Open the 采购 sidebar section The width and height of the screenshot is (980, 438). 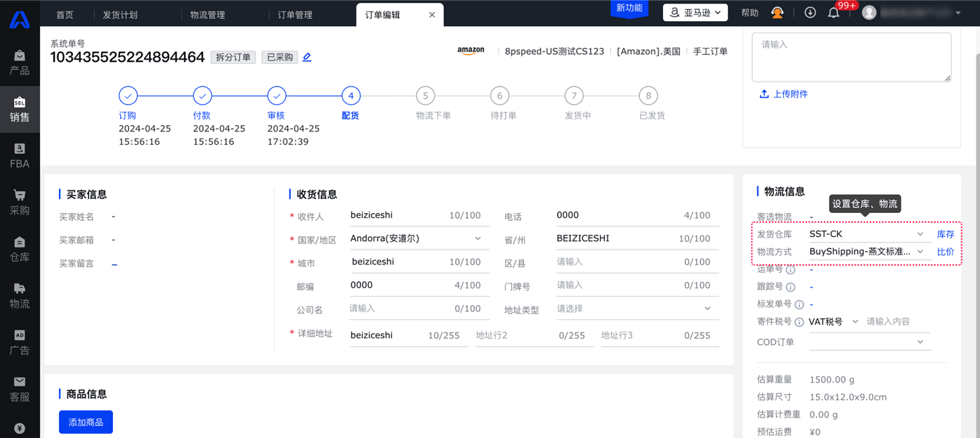click(20, 202)
